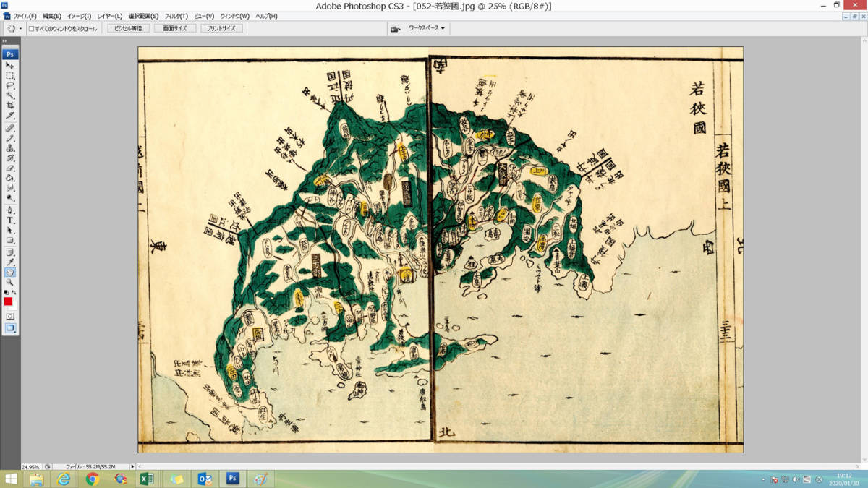Click the red foreground color swatch

point(8,301)
